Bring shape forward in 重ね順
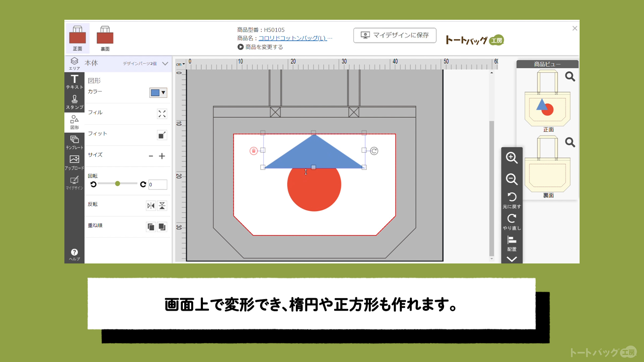644x362 pixels. click(151, 227)
